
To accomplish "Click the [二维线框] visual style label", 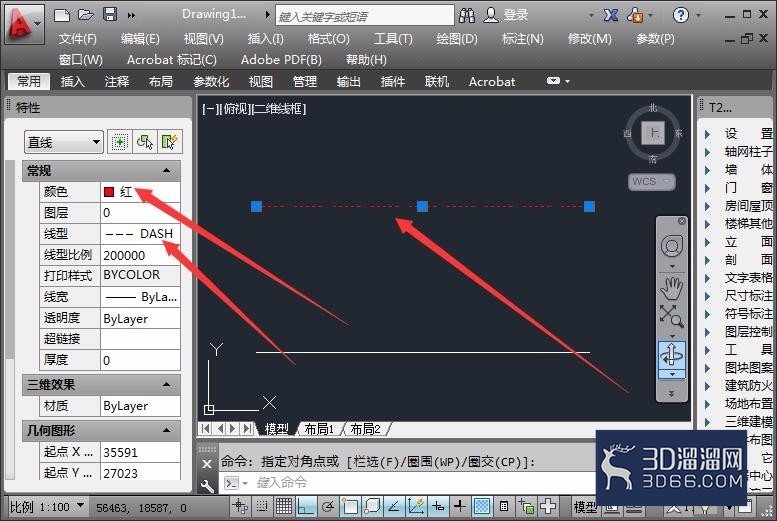I will [x=279, y=109].
